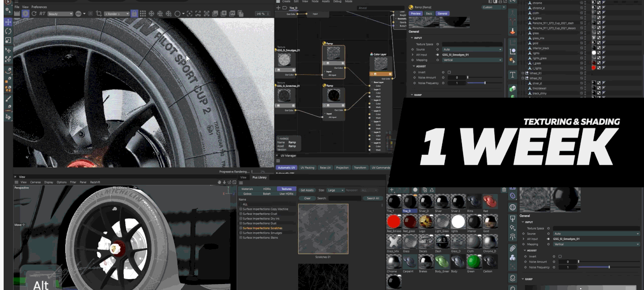Screen dimensions: 644x290
Task: Click the Search All button
Action: 373,198
